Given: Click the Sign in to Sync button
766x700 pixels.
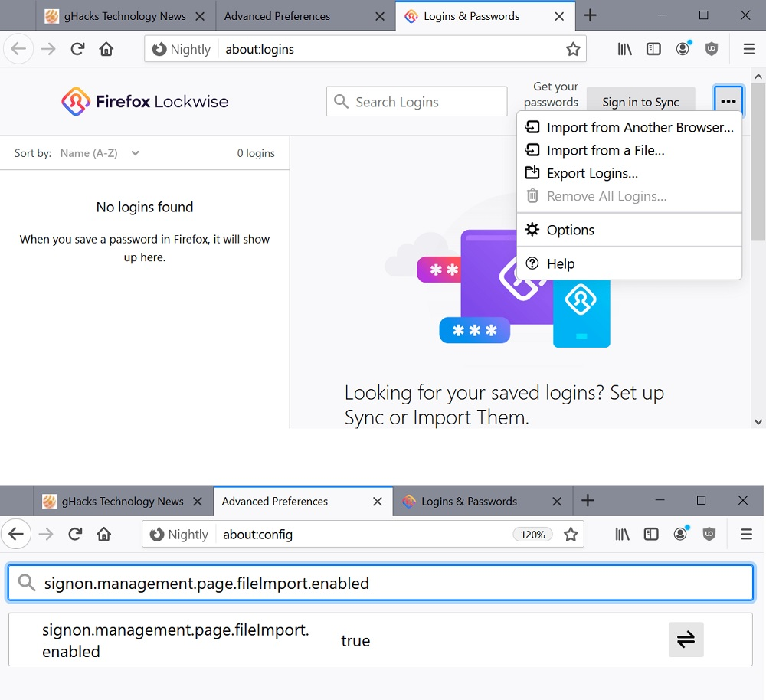Looking at the screenshot, I should click(640, 102).
